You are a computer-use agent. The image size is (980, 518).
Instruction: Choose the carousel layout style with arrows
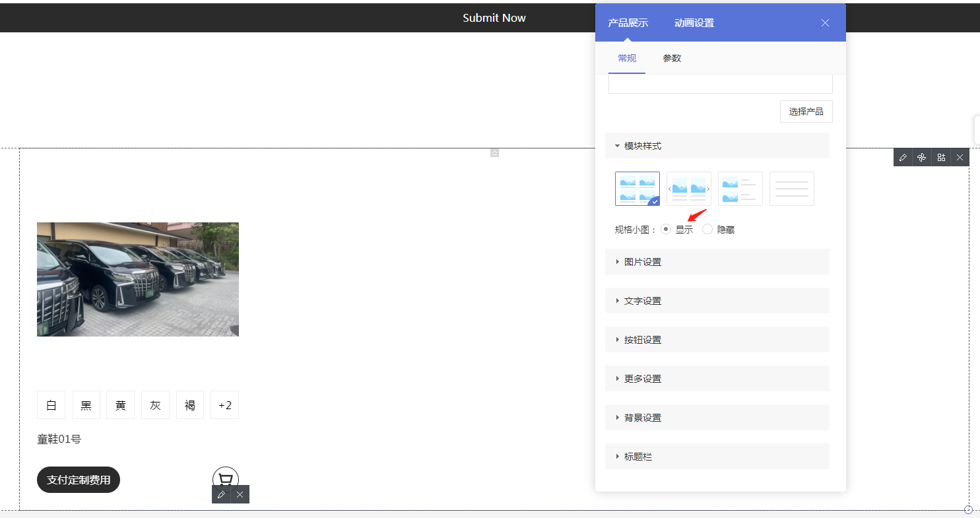[x=688, y=189]
